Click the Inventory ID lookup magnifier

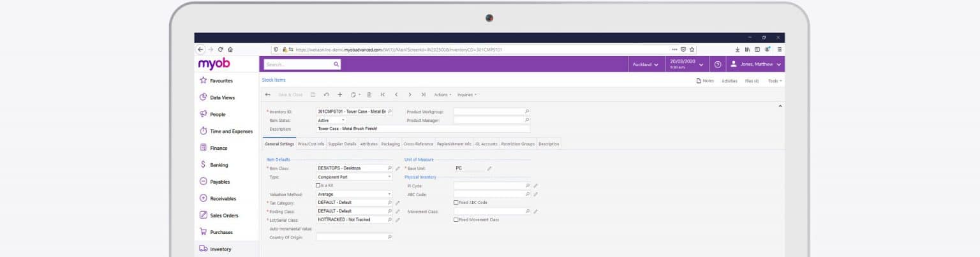click(389, 112)
